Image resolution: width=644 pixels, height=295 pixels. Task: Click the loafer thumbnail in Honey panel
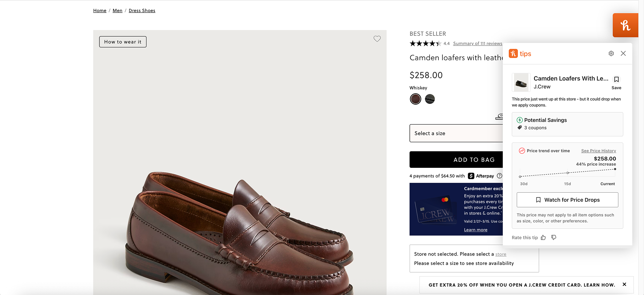(521, 82)
